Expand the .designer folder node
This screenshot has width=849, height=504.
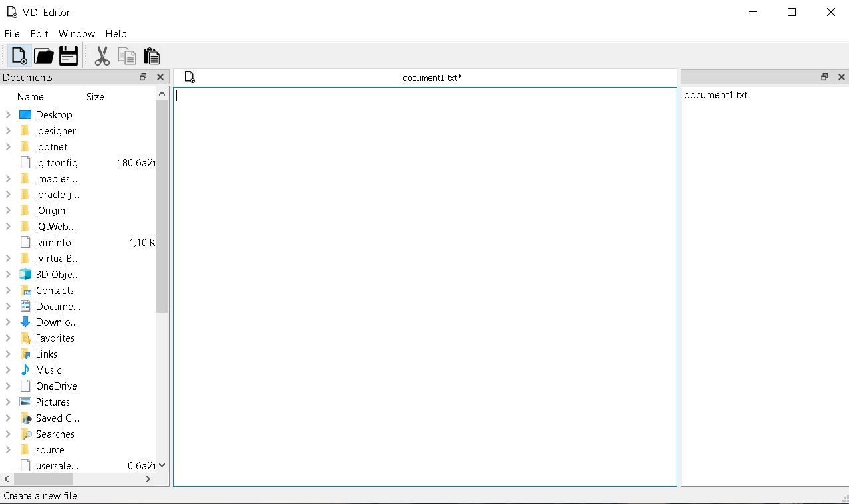coord(8,131)
